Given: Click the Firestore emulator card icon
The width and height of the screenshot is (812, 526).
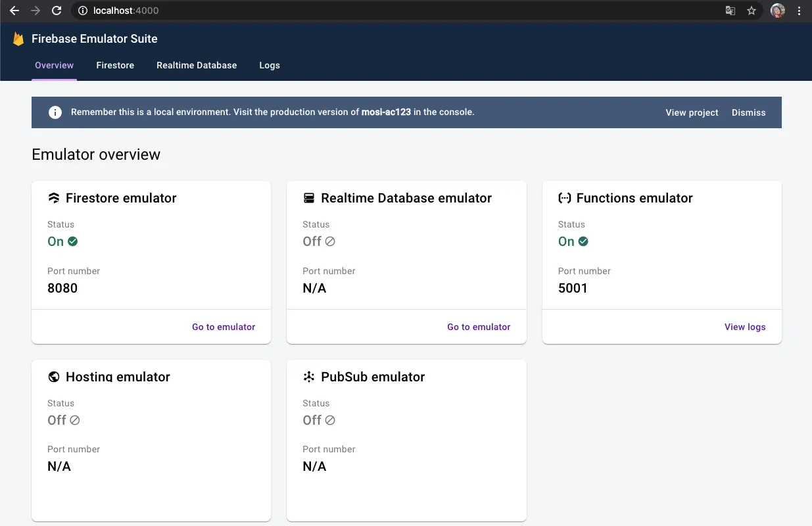Looking at the screenshot, I should (x=54, y=198).
